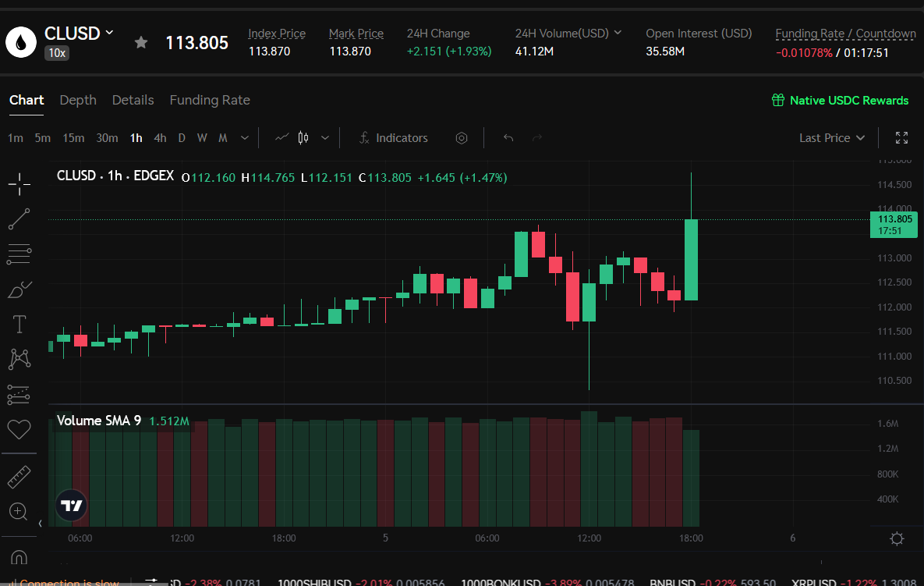The image size is (924, 586).
Task: Click the TradingView logo
Action: coord(72,505)
